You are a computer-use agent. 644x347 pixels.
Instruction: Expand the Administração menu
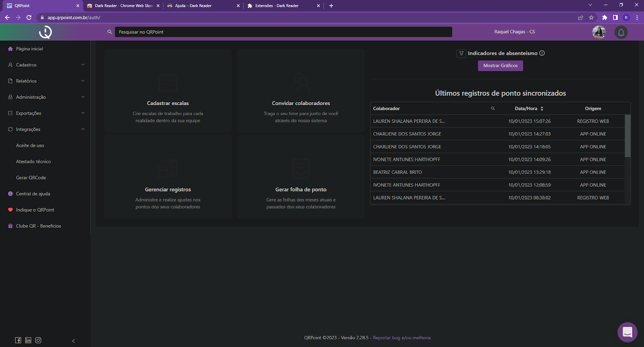[46, 97]
